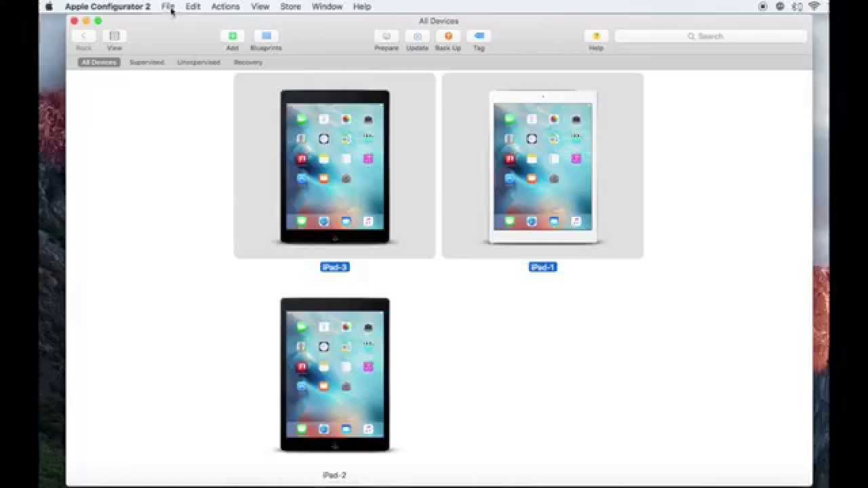Click the Wi-Fi status icon
The width and height of the screenshot is (868, 488).
[x=814, y=7]
